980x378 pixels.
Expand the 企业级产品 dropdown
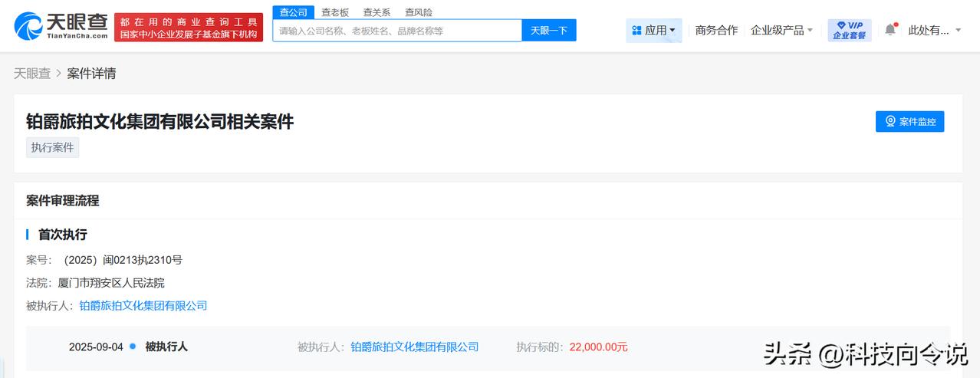(x=781, y=30)
